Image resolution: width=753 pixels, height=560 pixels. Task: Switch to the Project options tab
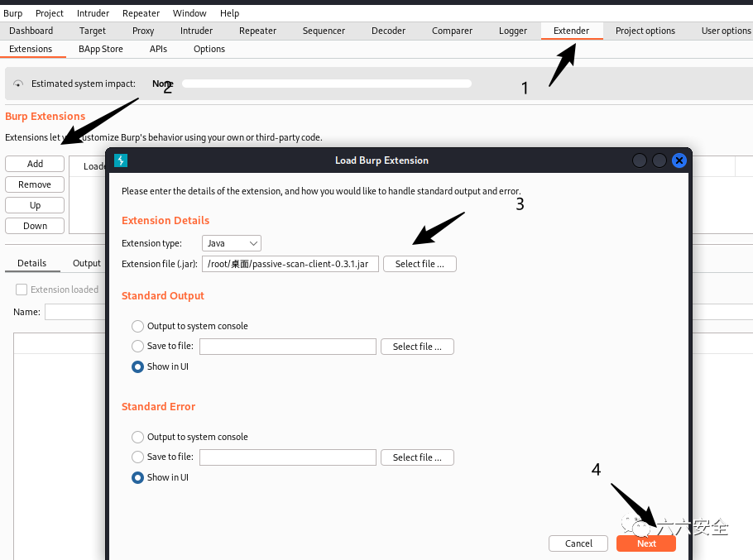[x=645, y=31]
